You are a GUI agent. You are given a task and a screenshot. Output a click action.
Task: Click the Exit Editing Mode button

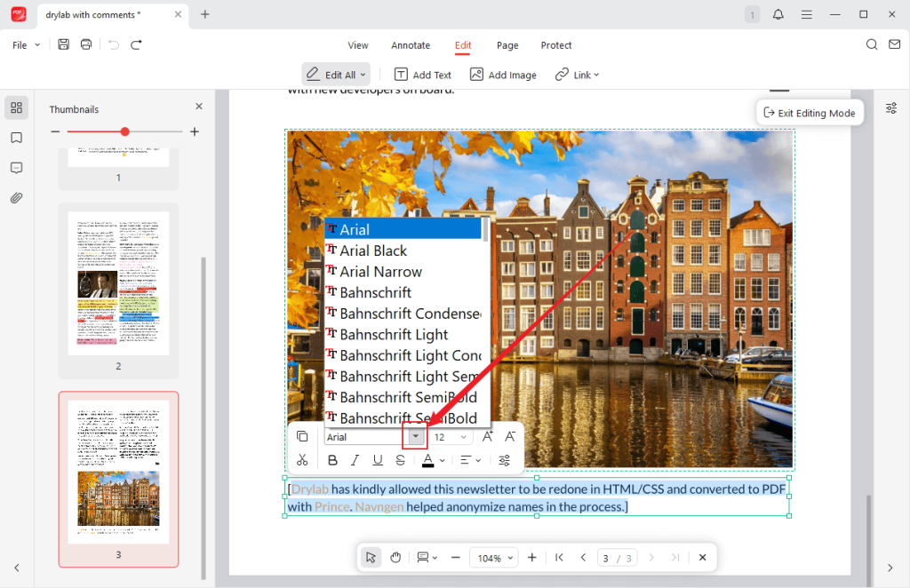810,112
